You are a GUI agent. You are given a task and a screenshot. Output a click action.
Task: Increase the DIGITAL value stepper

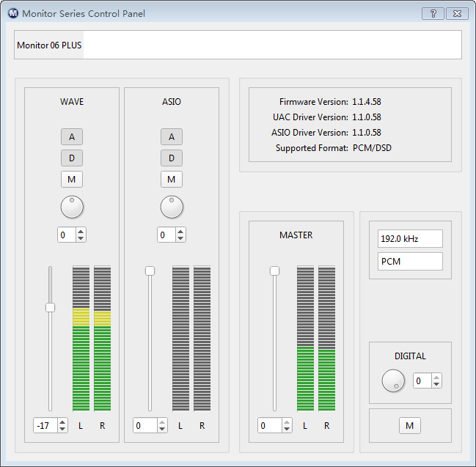point(437,378)
